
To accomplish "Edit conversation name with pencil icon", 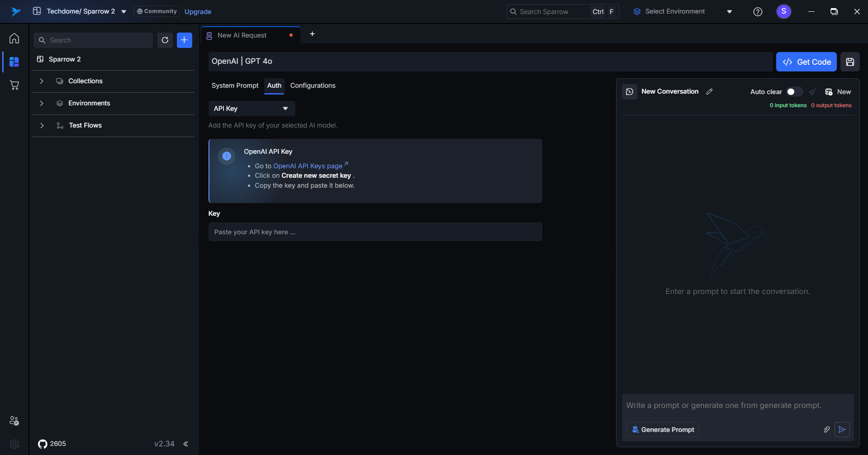I will click(709, 92).
